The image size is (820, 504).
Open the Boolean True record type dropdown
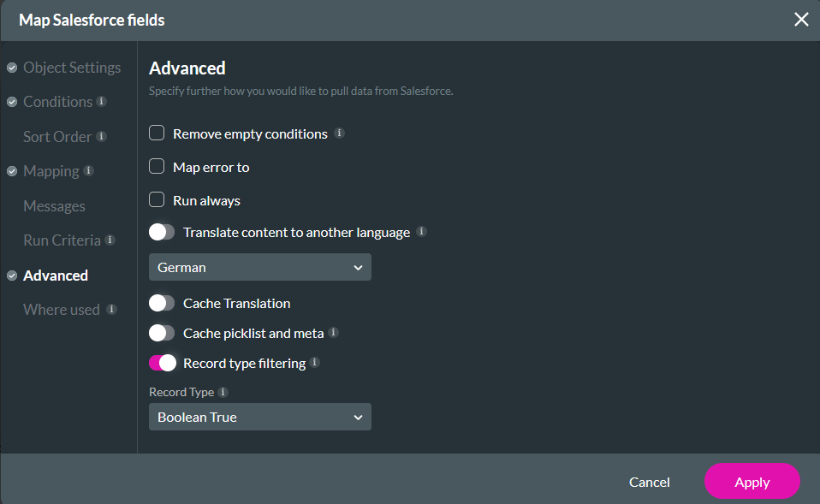[x=260, y=417]
